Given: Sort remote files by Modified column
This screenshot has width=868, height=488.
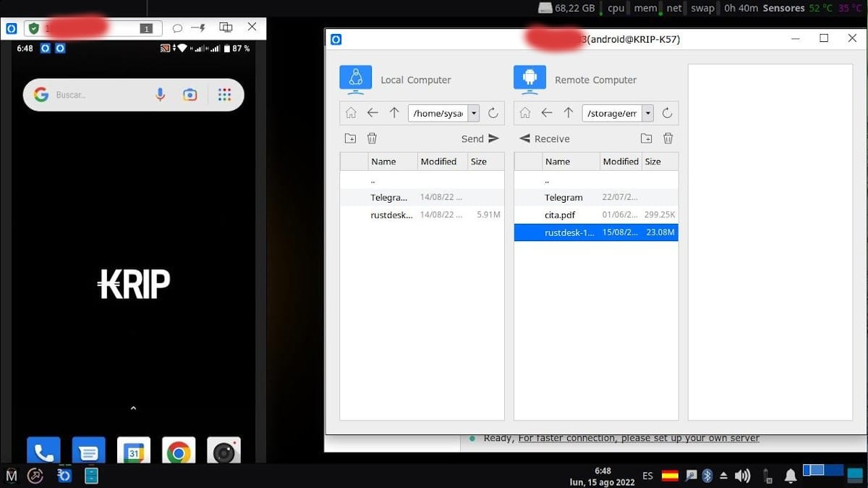Looking at the screenshot, I should click(621, 161).
